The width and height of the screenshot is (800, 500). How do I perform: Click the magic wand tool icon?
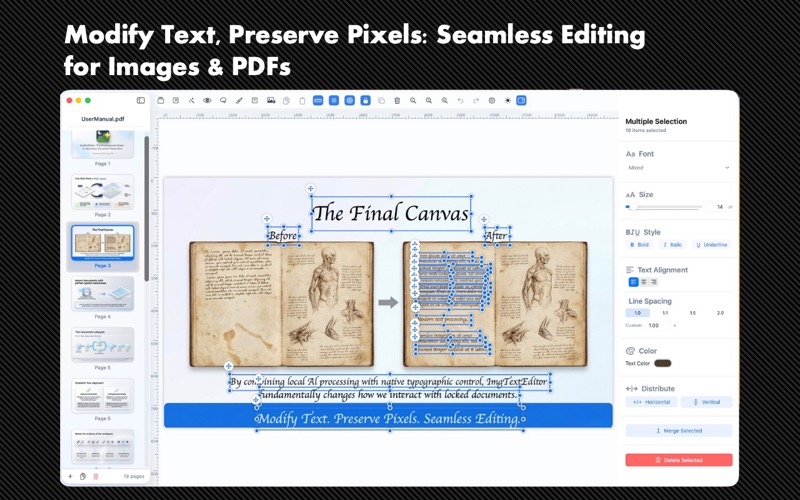coord(191,101)
